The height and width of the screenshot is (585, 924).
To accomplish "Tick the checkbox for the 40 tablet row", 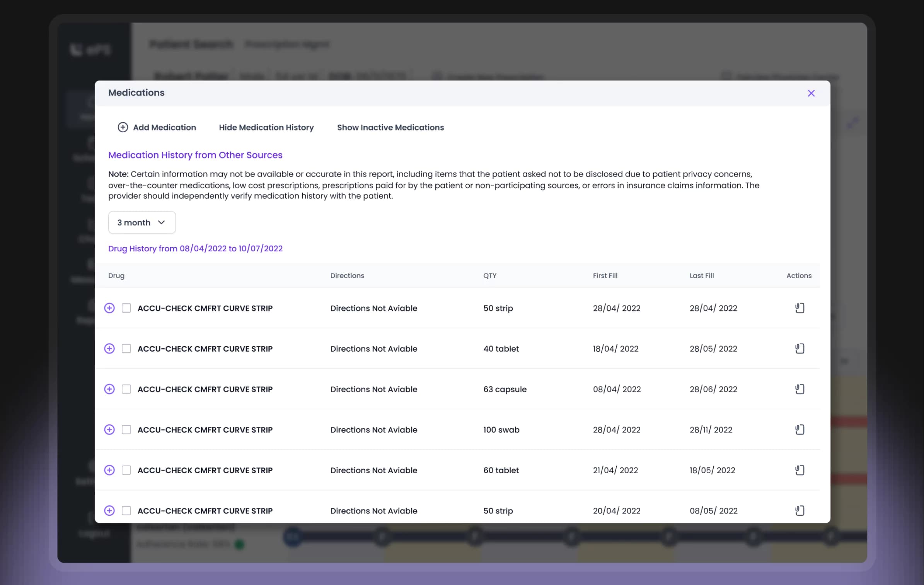I will [x=126, y=349].
